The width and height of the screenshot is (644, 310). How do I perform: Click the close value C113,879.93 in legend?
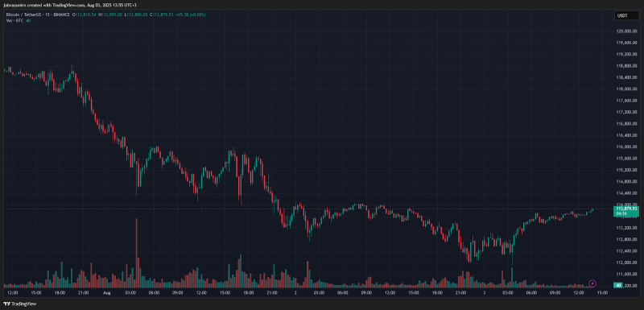coord(163,14)
